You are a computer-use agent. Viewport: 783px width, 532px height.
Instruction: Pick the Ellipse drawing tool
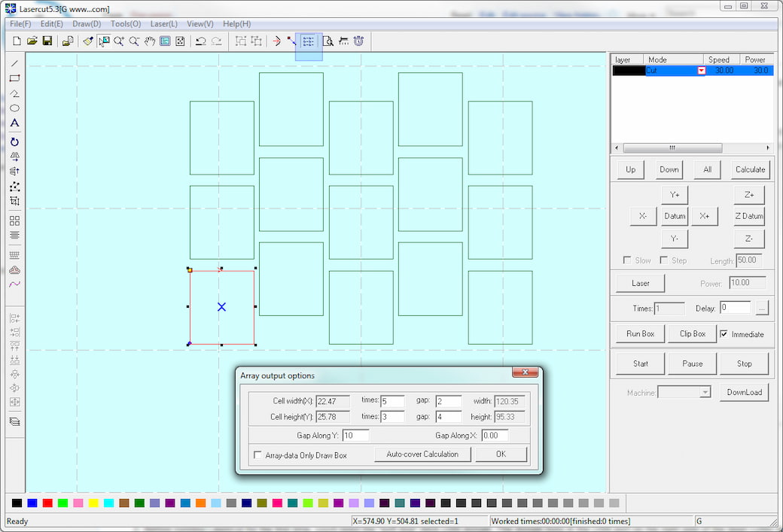(x=14, y=108)
